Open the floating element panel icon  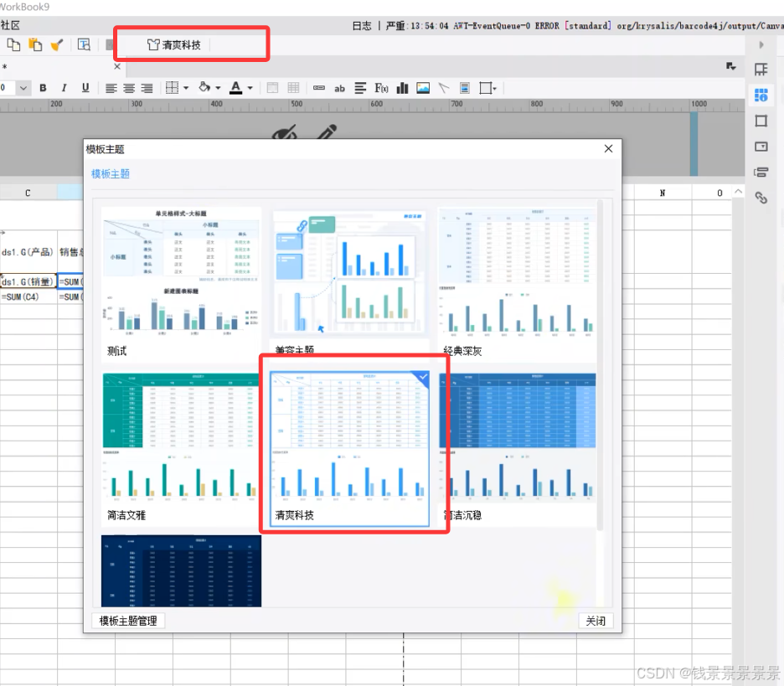pyautogui.click(x=761, y=121)
